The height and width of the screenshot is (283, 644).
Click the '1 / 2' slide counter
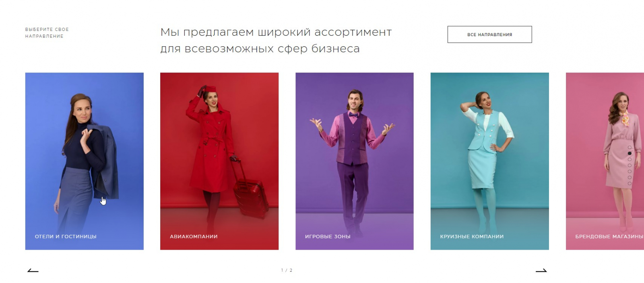point(287,270)
